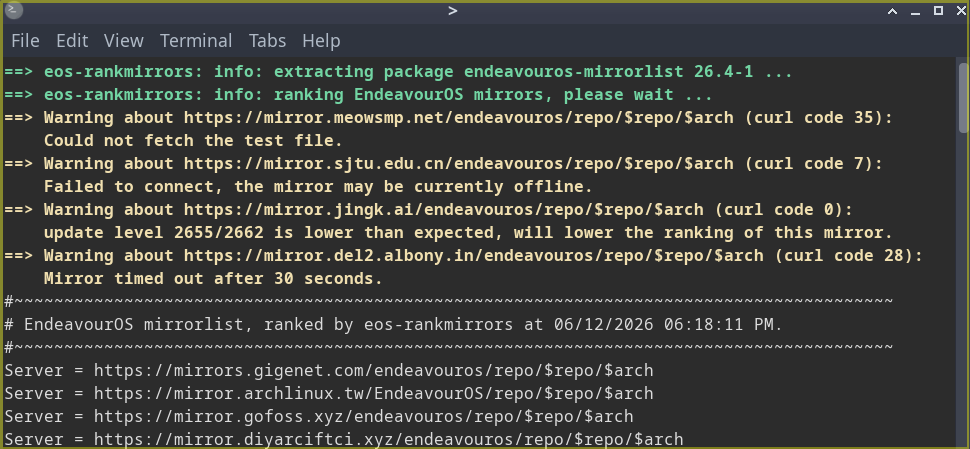Click the timestamp "06/12/2026 06:18:11 PM."
This screenshot has width=970, height=449.
[x=668, y=324]
